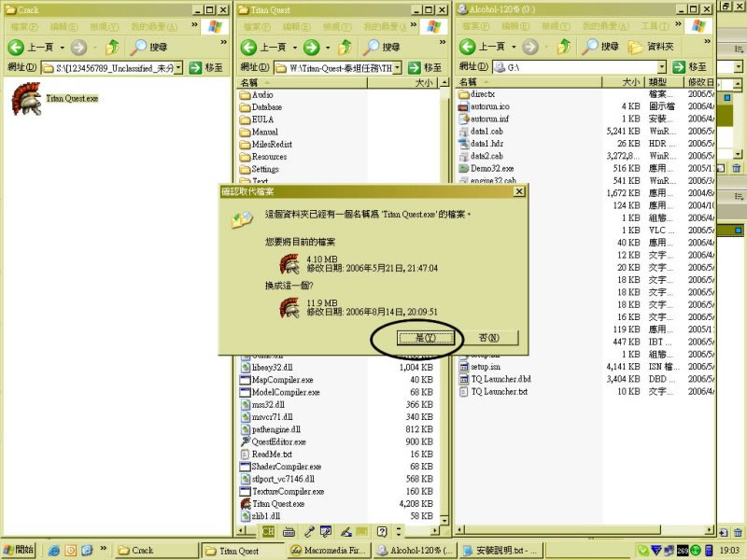Screen dimensions: 747x560
Task: Open the address dropdown in the Titan Quest window
Action: 398,68
